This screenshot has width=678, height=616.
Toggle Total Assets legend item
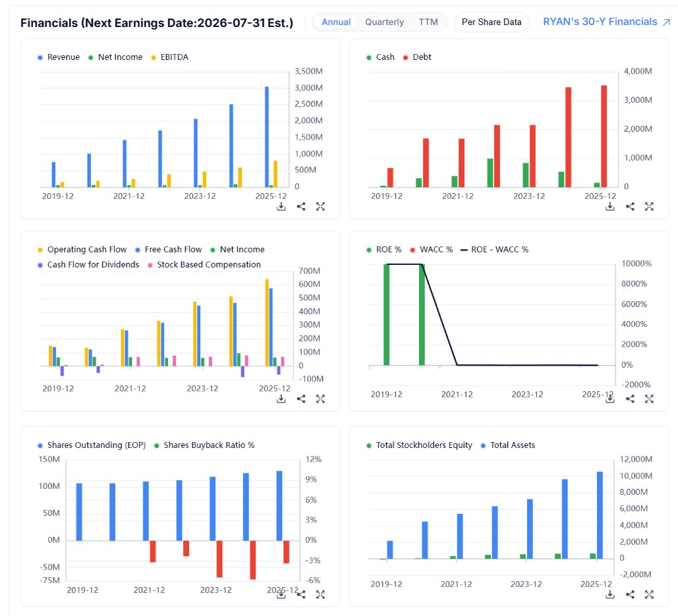(508, 445)
